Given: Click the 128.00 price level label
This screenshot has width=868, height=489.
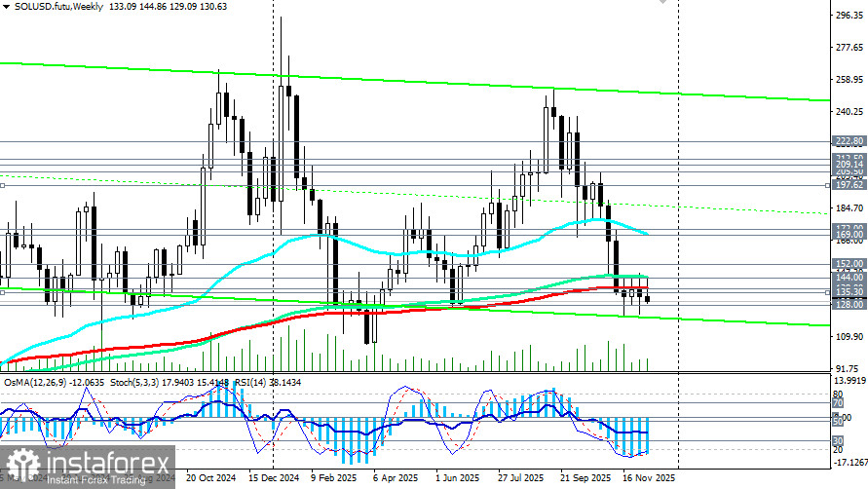Looking at the screenshot, I should point(849,305).
